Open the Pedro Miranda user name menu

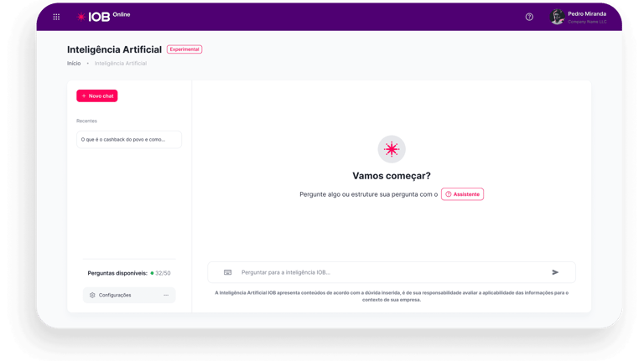[x=587, y=14]
